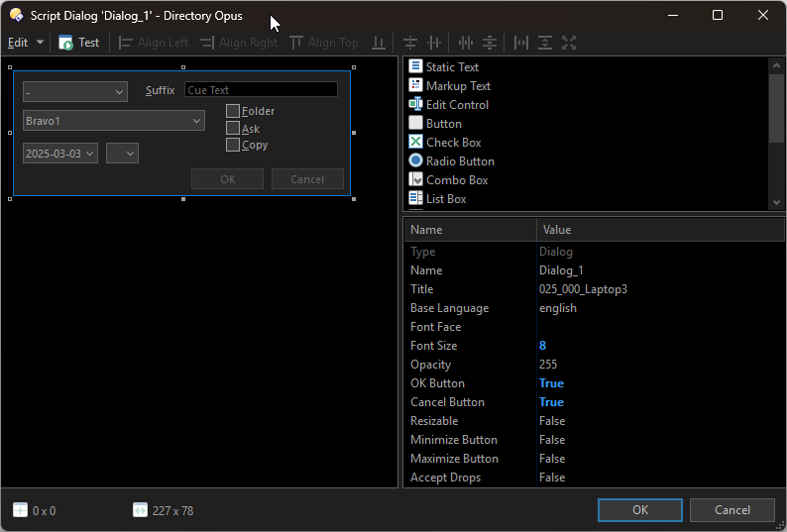The width and height of the screenshot is (787, 532).
Task: Select the Radio Button control icon
Action: pyautogui.click(x=415, y=160)
